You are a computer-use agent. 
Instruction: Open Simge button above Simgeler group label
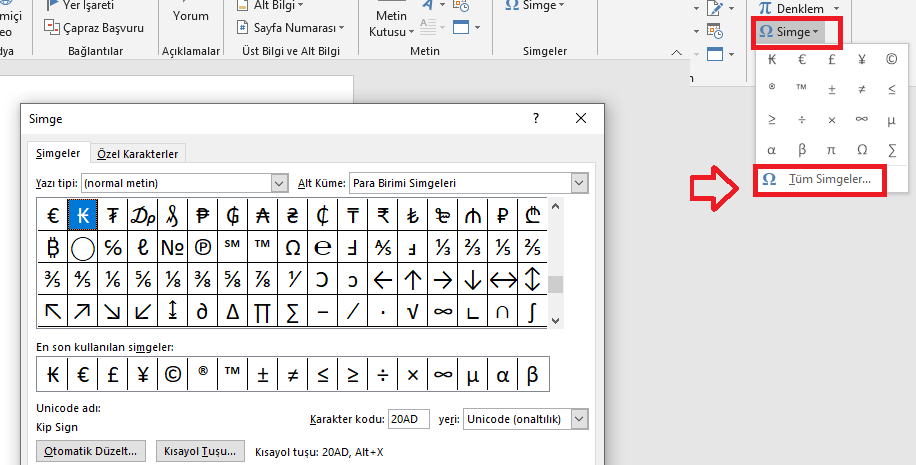(535, 6)
